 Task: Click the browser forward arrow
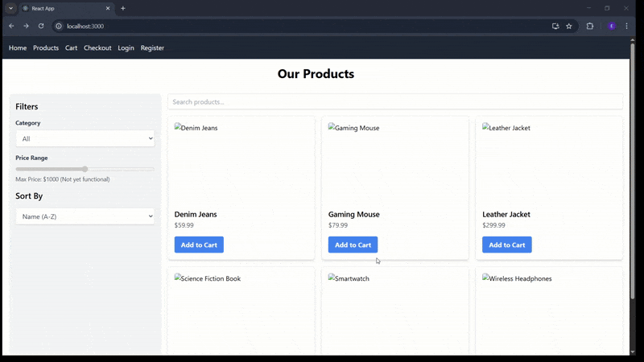coord(26,26)
